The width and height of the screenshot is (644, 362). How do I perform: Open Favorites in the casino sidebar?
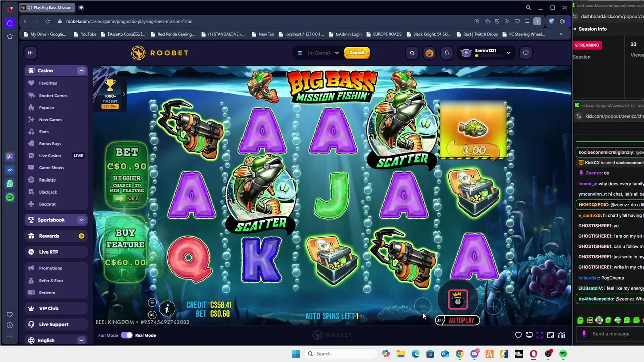tap(48, 83)
